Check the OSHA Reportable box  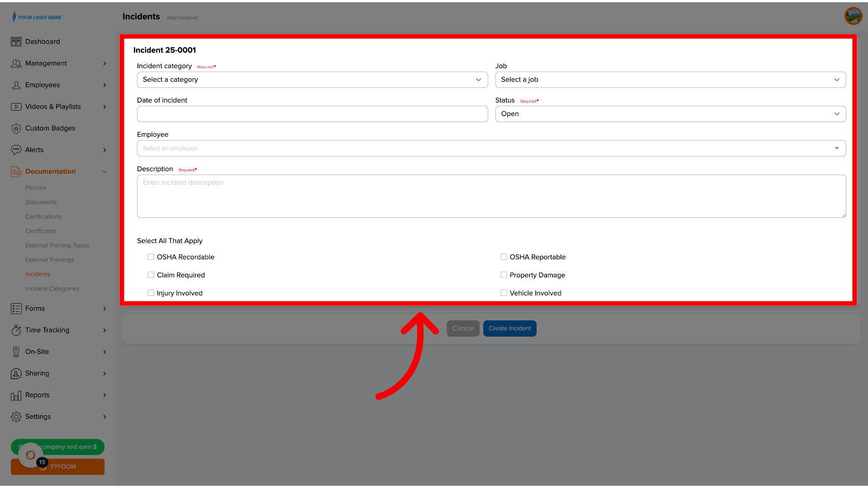click(504, 257)
